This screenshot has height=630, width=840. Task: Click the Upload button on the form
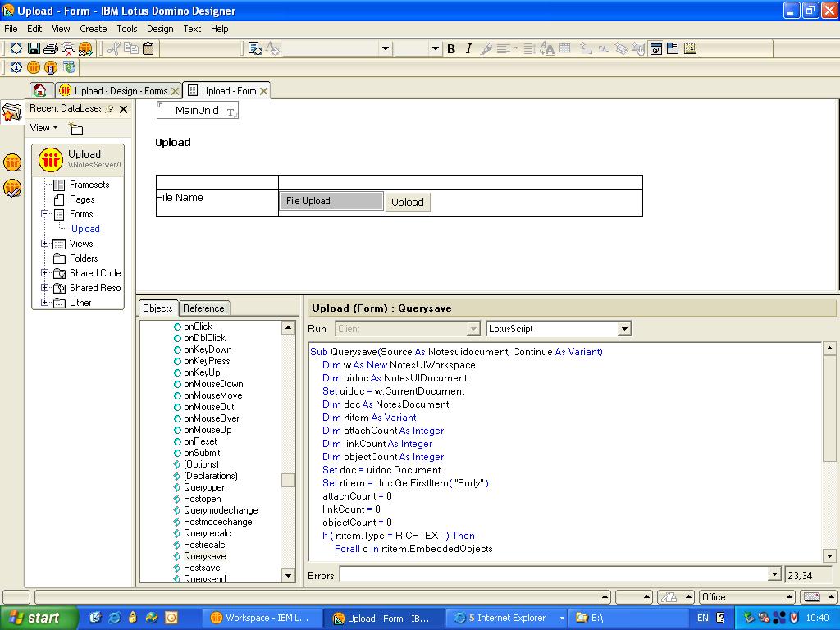click(x=407, y=202)
